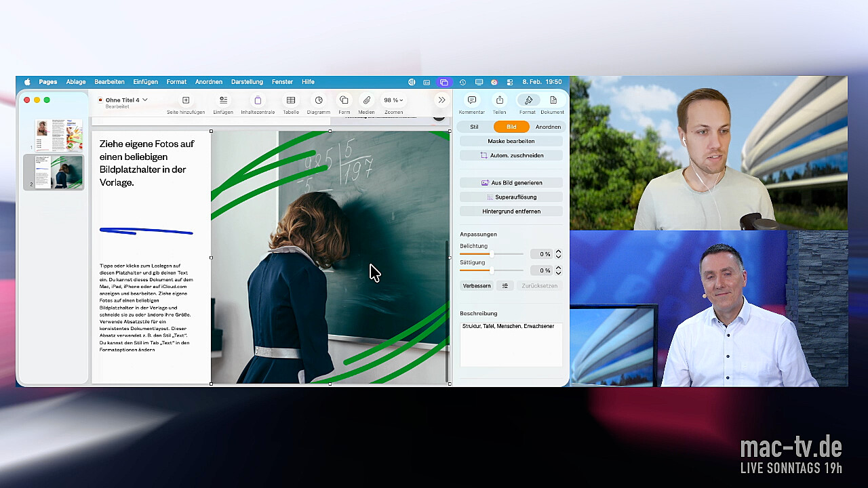Click the Medien paperclip icon
This screenshot has width=868, height=488.
coord(366,100)
